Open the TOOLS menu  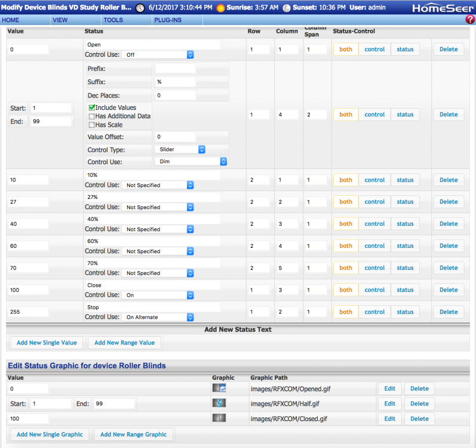tap(113, 20)
